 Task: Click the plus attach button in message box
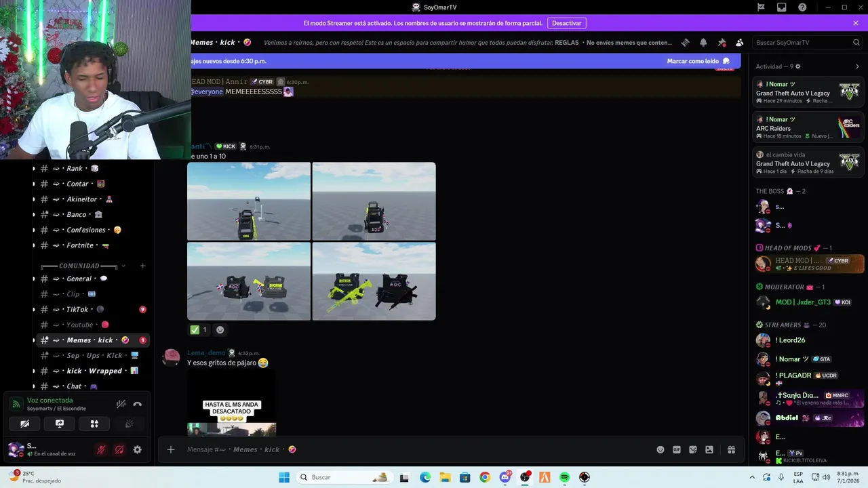coord(171,449)
